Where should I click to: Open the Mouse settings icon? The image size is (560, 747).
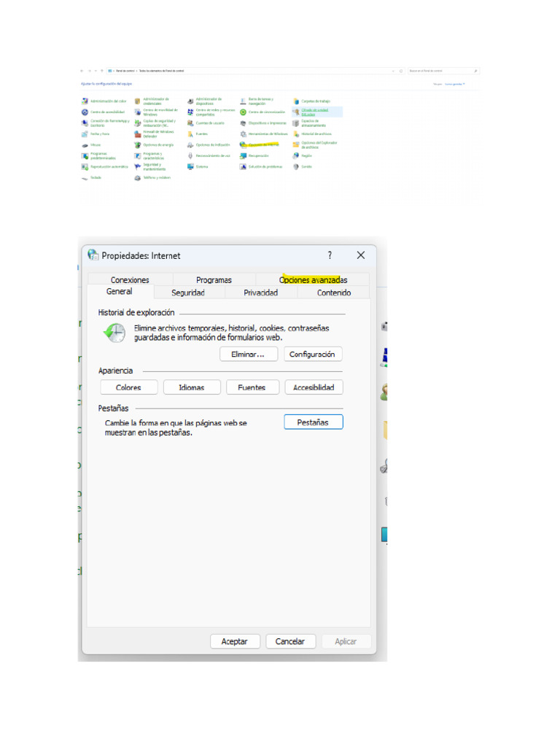pos(85,145)
